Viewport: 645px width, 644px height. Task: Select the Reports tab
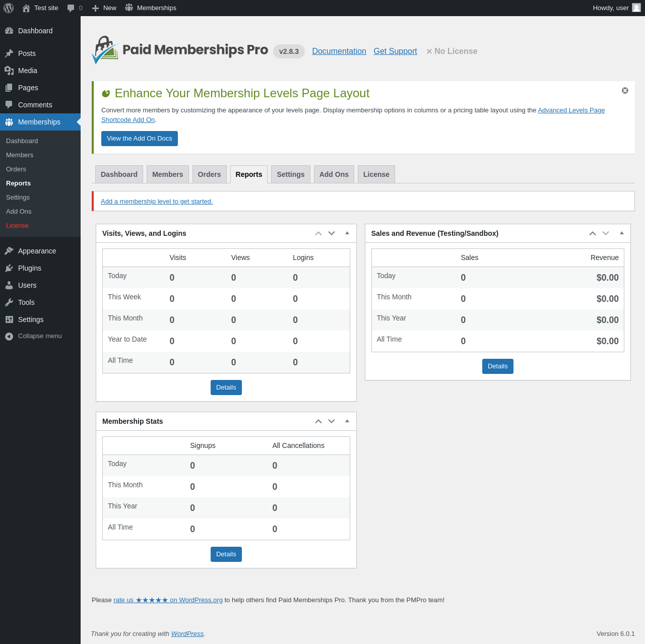tap(249, 174)
